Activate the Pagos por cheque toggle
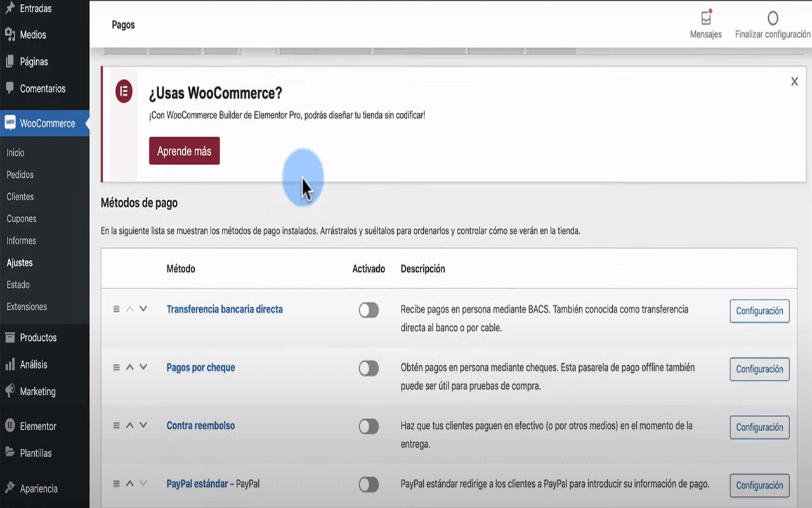The width and height of the screenshot is (812, 508). point(369,368)
